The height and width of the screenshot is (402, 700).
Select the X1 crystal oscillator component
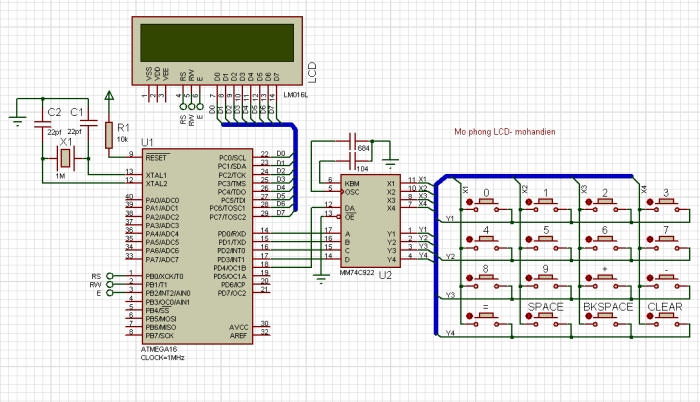click(x=64, y=157)
